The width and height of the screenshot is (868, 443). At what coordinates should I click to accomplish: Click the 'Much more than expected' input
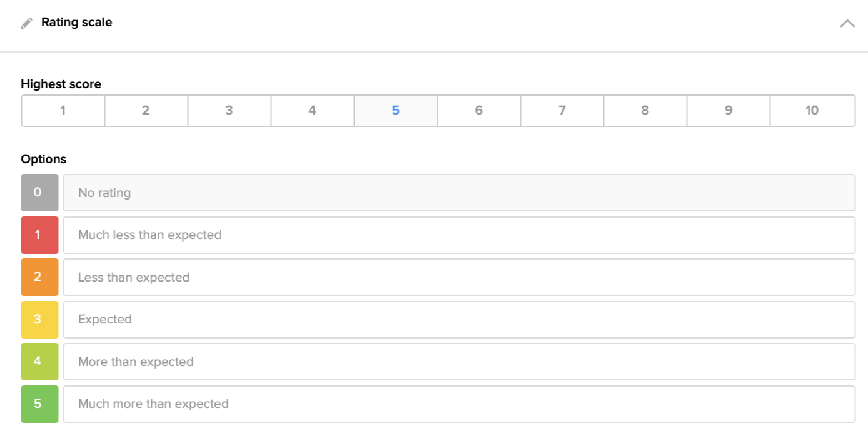click(458, 404)
